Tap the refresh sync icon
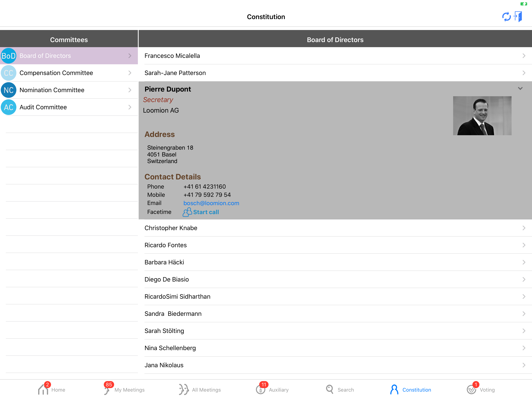Viewport: 532px width, 399px height. pyautogui.click(x=506, y=17)
